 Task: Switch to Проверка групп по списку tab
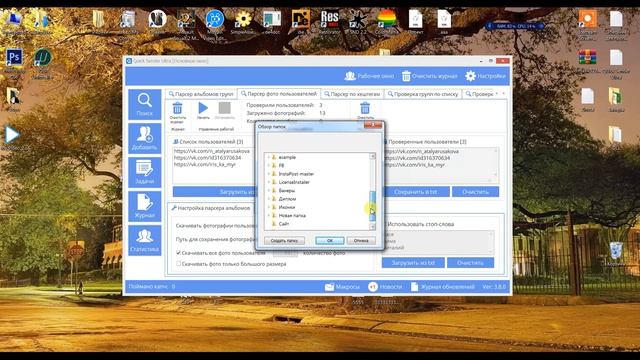(x=423, y=94)
